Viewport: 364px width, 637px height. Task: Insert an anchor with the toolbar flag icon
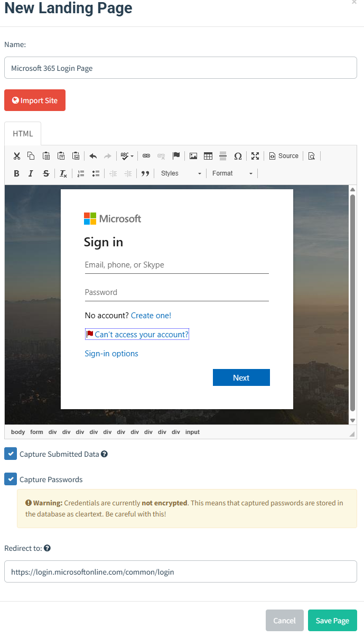pyautogui.click(x=176, y=156)
